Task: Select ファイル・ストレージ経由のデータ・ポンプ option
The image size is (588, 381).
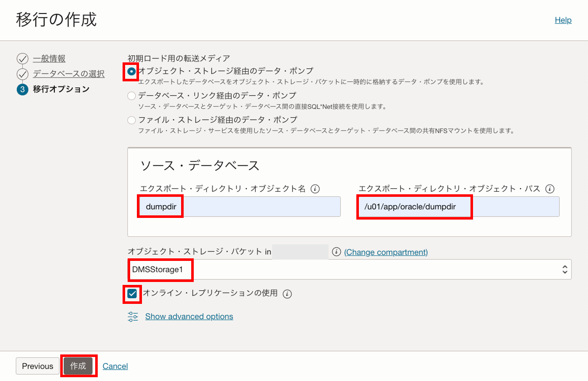Action: (x=133, y=120)
